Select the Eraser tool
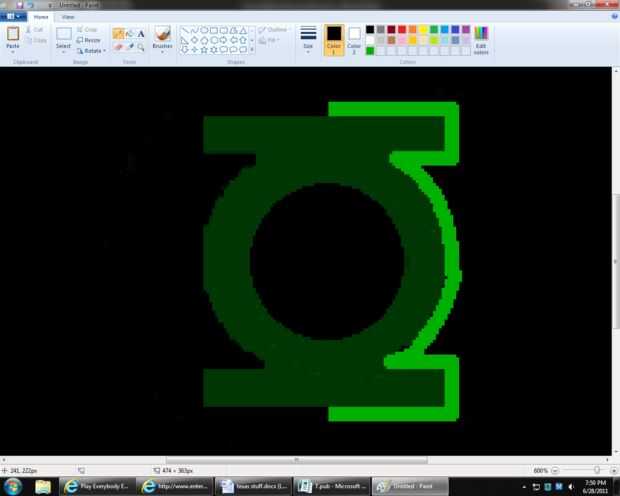 [118, 47]
